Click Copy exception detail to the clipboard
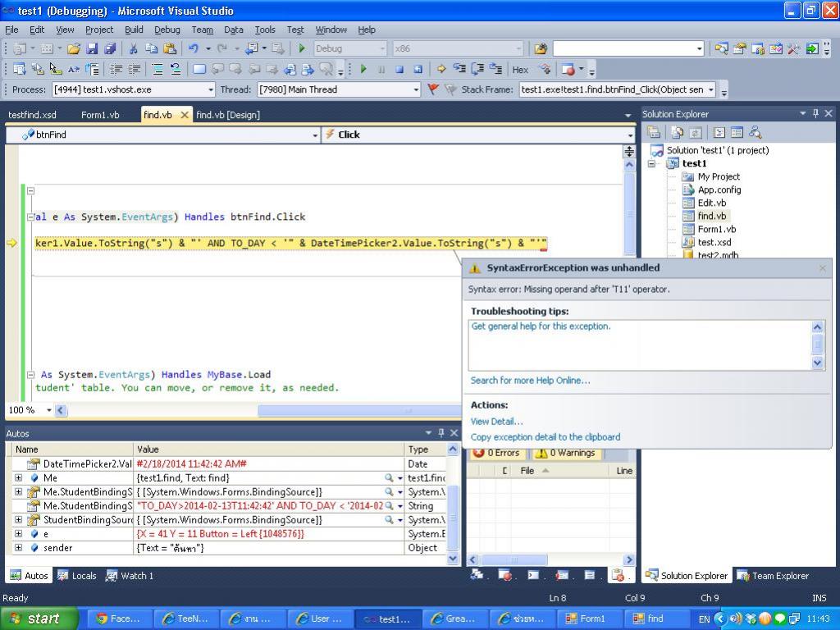Image resolution: width=840 pixels, height=630 pixels. pyautogui.click(x=546, y=437)
